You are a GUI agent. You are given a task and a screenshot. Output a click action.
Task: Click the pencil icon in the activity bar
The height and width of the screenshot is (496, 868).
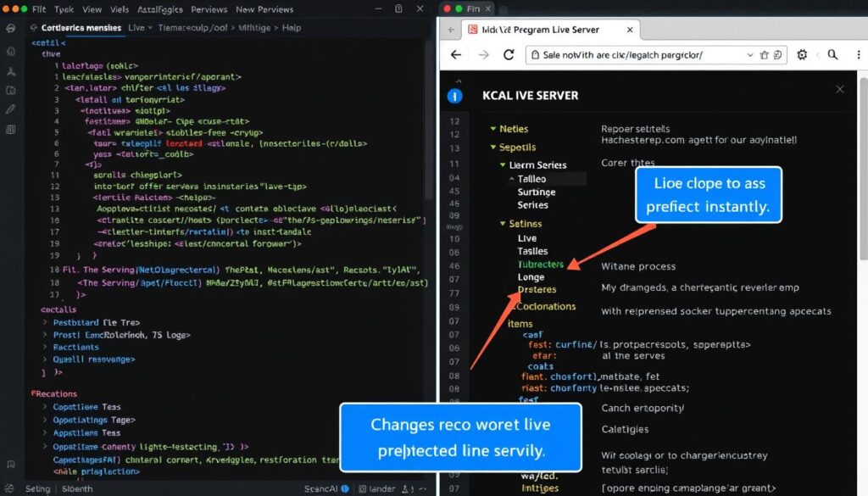(x=10, y=109)
